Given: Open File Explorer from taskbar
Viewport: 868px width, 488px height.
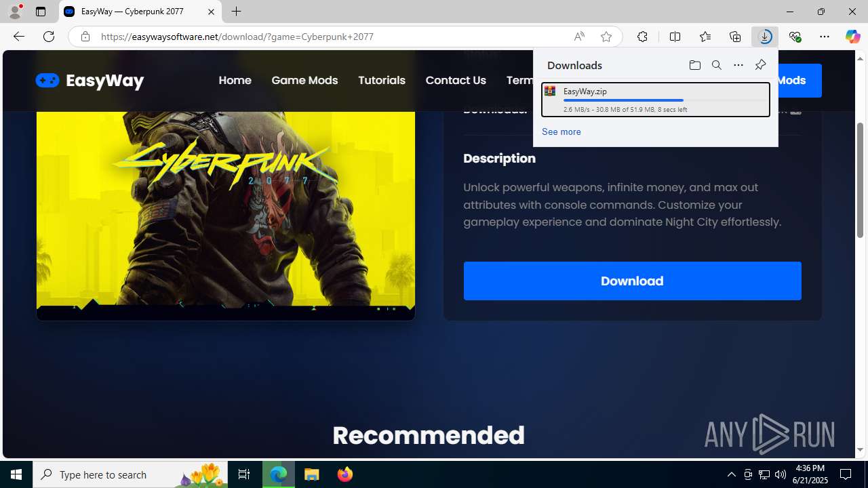Looking at the screenshot, I should 312,474.
